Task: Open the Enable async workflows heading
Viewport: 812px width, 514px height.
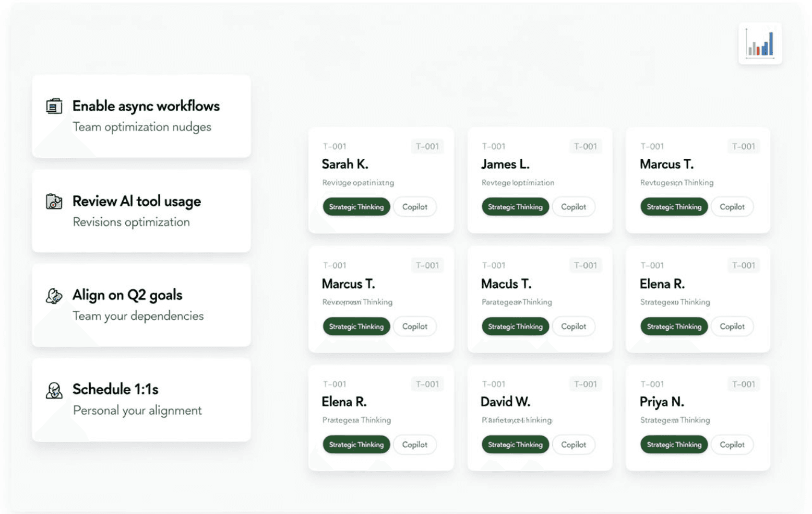Action: click(x=146, y=106)
